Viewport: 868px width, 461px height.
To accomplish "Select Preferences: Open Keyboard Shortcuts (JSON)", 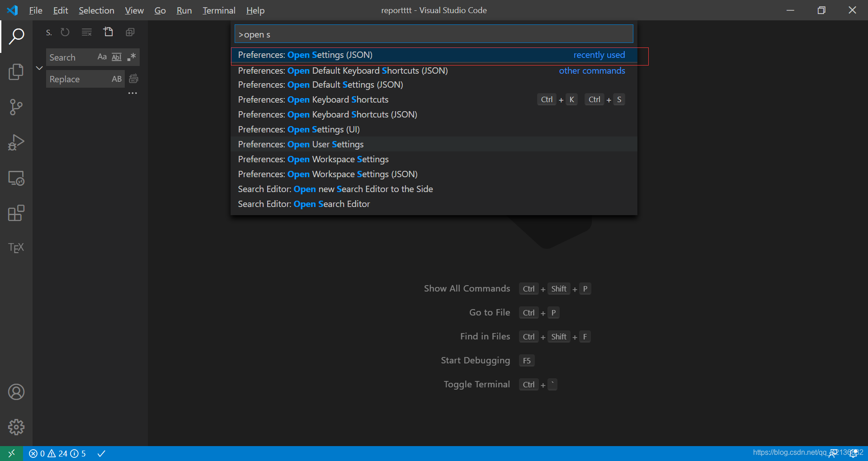I will click(x=434, y=115).
